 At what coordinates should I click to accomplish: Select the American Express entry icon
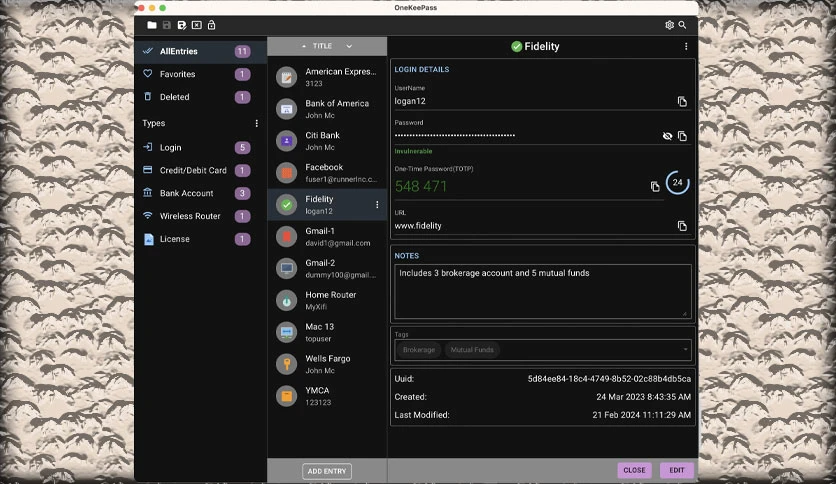pyautogui.click(x=286, y=77)
